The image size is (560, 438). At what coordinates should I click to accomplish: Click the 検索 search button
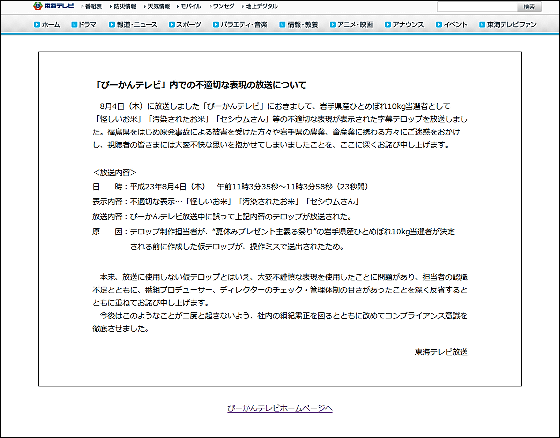coord(529,7)
